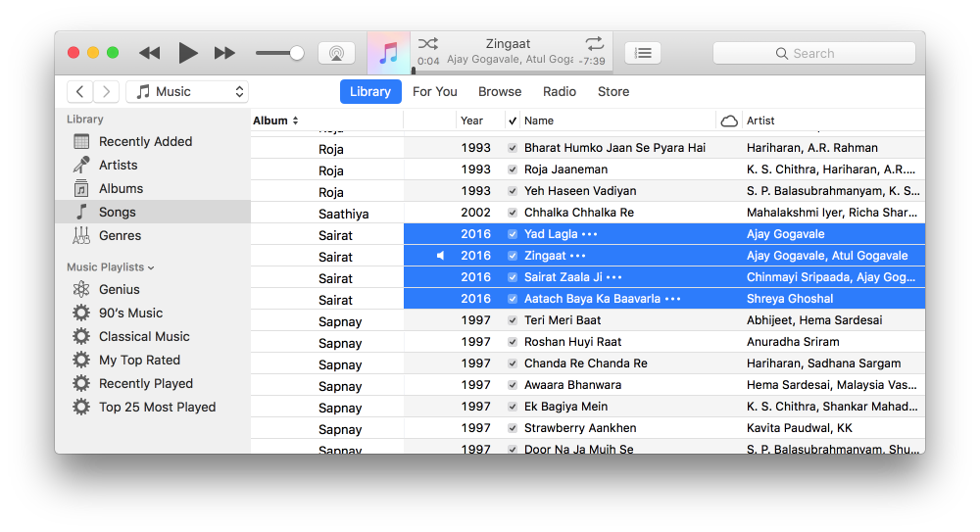The image size is (980, 532).
Task: Sort by the Album column header
Action: 327,121
